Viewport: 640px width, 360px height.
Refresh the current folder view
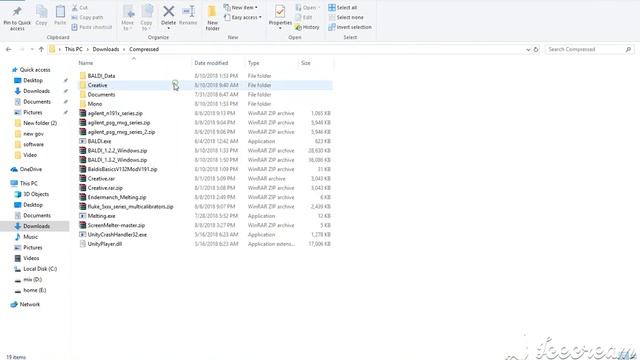click(x=536, y=49)
